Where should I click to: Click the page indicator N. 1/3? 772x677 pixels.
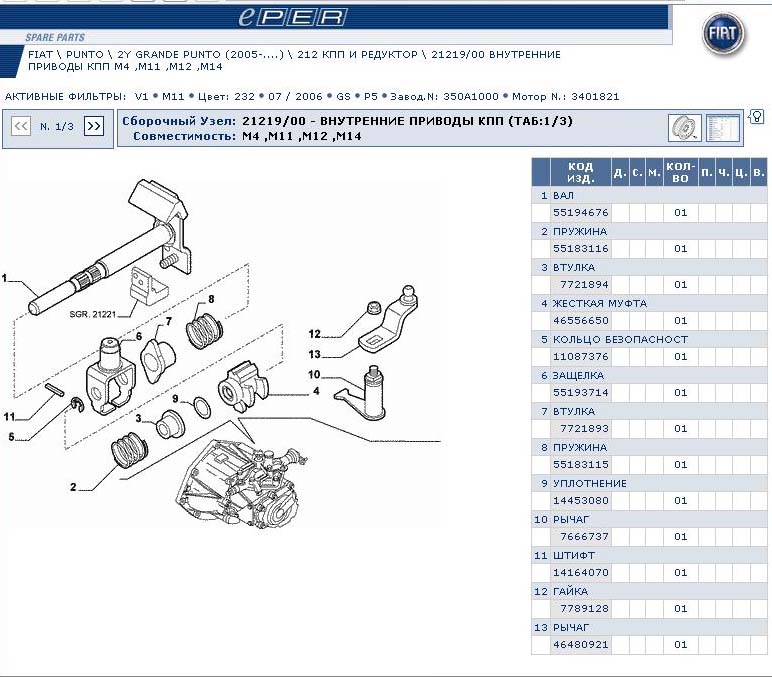coord(57,127)
